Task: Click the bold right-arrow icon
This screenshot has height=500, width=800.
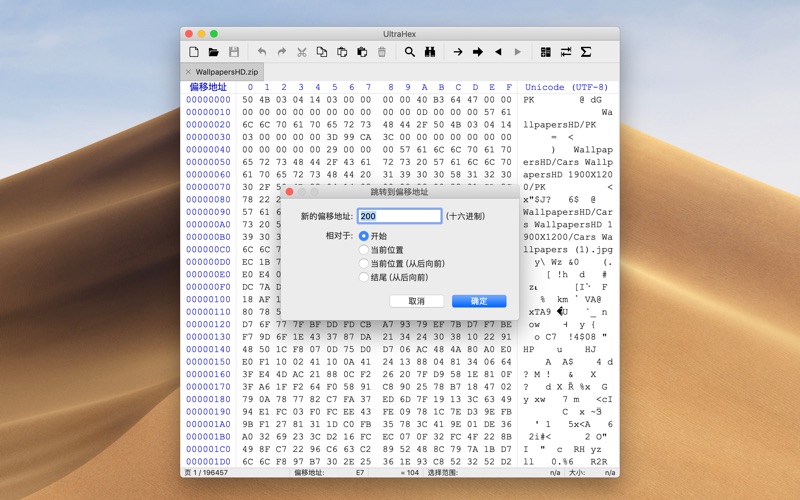Action: tap(478, 52)
